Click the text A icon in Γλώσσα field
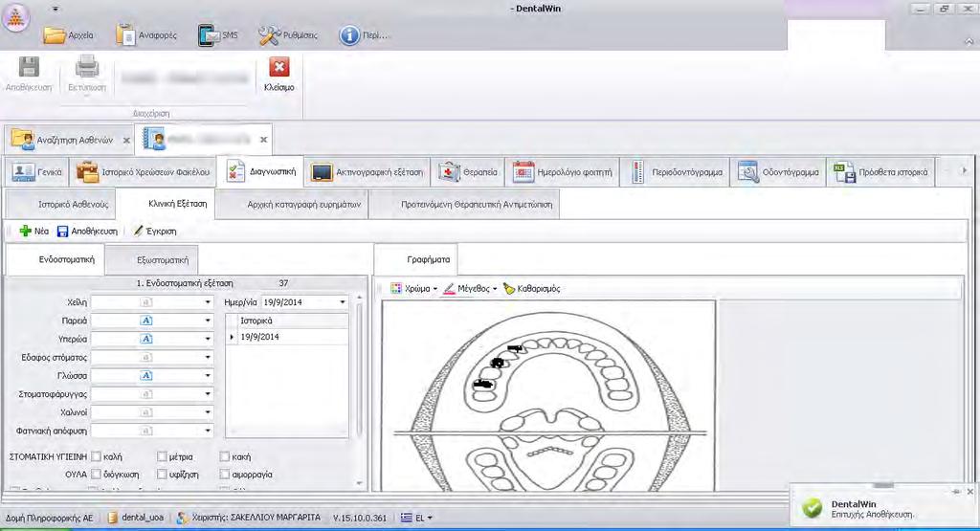Image resolution: width=980 pixels, height=531 pixels. tap(146, 375)
